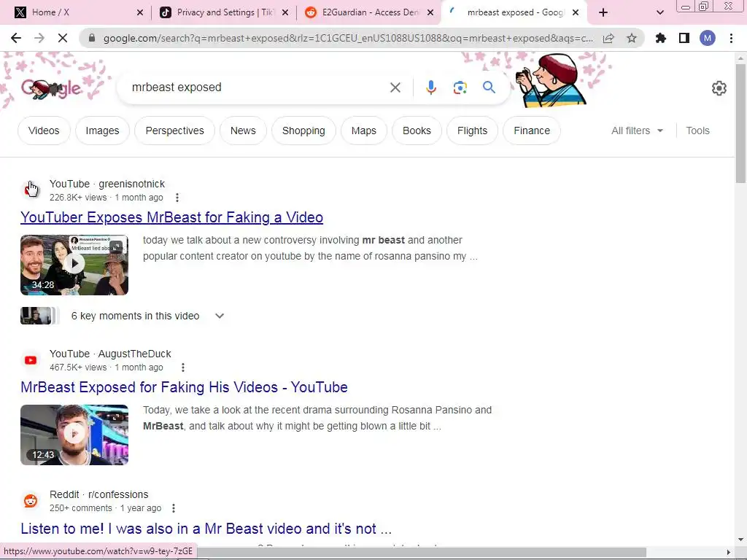Open the YouTuber Exposes MrBeast for Faking a Video link
Viewport: 747px width, 560px height.
coord(171,217)
